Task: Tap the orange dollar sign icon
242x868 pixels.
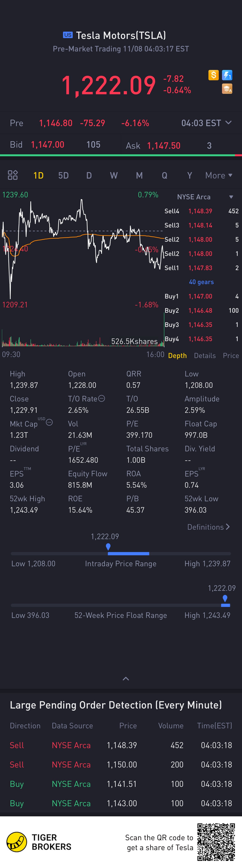Action: coord(213,75)
